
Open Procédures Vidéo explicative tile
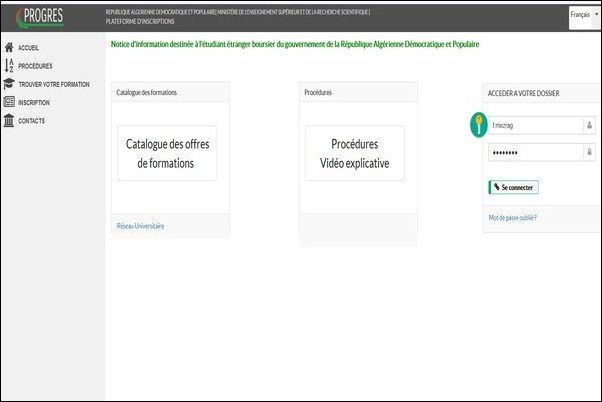pos(354,153)
